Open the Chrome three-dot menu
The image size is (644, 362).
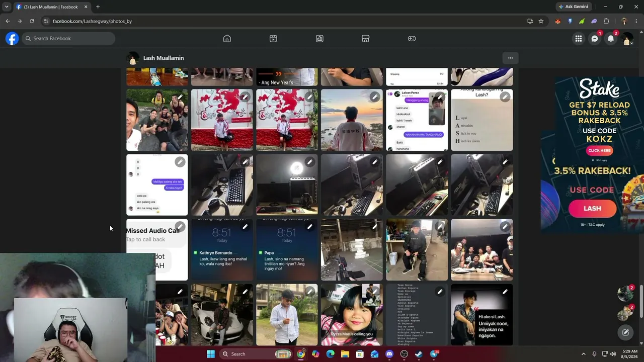pyautogui.click(x=636, y=21)
